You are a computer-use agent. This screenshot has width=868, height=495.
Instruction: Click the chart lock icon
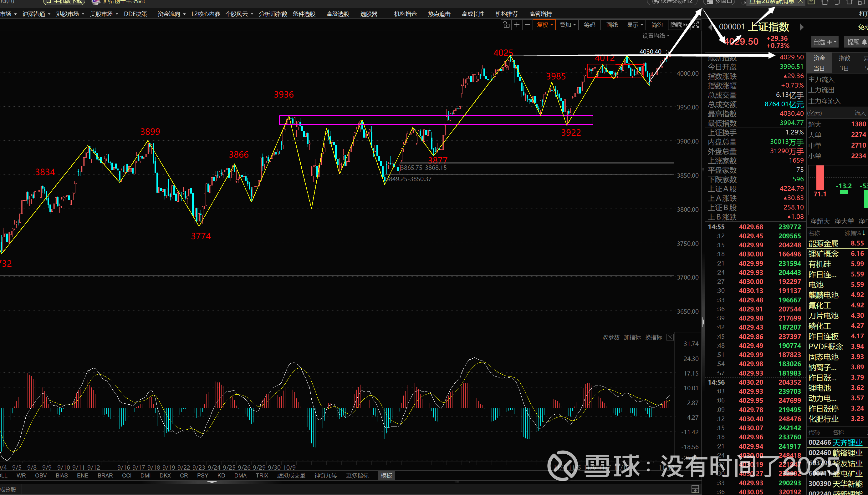tap(506, 25)
